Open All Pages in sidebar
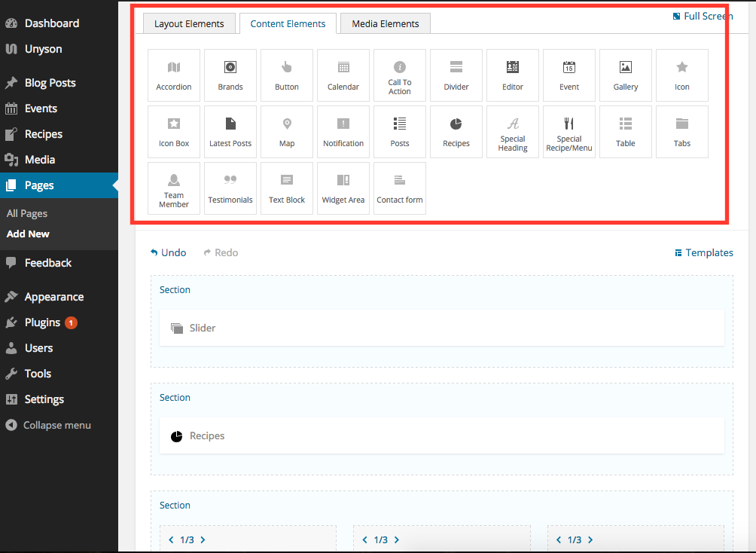This screenshot has height=553, width=756. click(x=27, y=214)
